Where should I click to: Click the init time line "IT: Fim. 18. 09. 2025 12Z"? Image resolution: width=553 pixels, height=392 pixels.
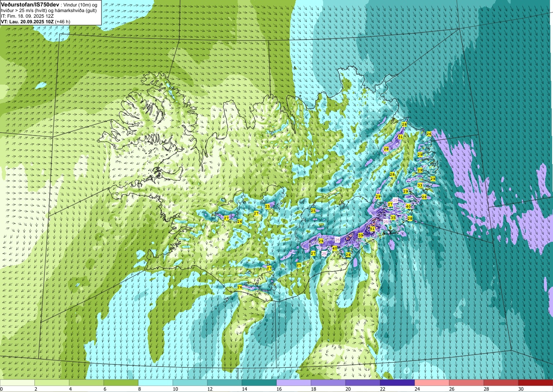click(27, 16)
